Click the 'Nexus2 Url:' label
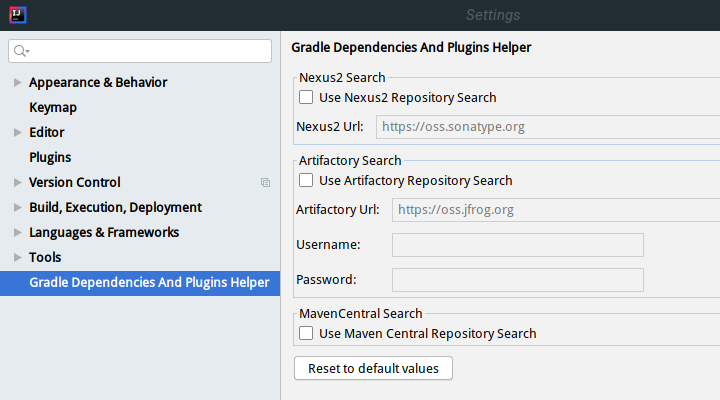 [330, 127]
